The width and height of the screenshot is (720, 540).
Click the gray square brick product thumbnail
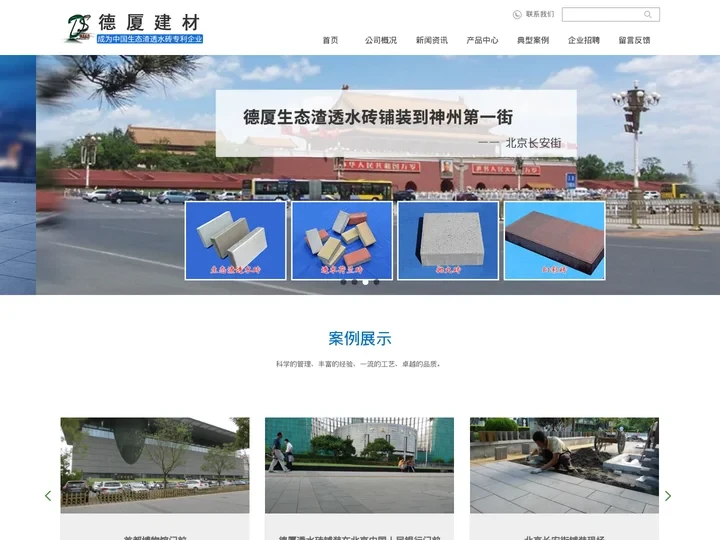coord(448,241)
